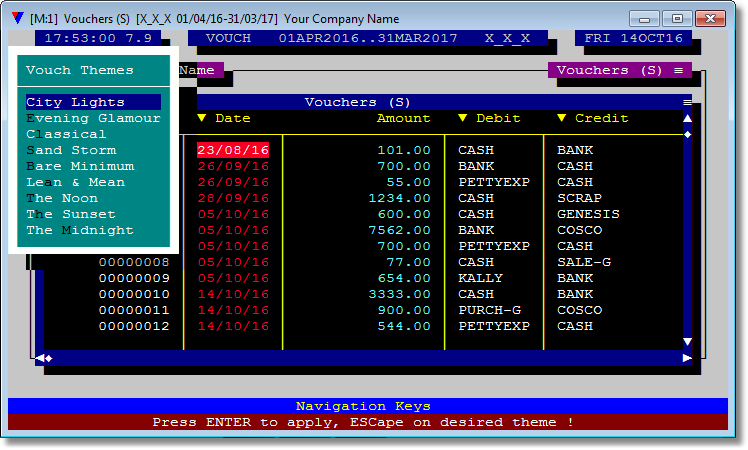
Task: Click amount 101.00
Action: [x=404, y=150]
